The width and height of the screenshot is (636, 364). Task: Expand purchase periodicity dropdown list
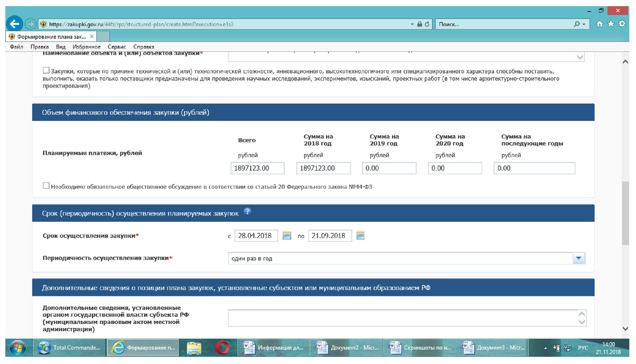[578, 258]
